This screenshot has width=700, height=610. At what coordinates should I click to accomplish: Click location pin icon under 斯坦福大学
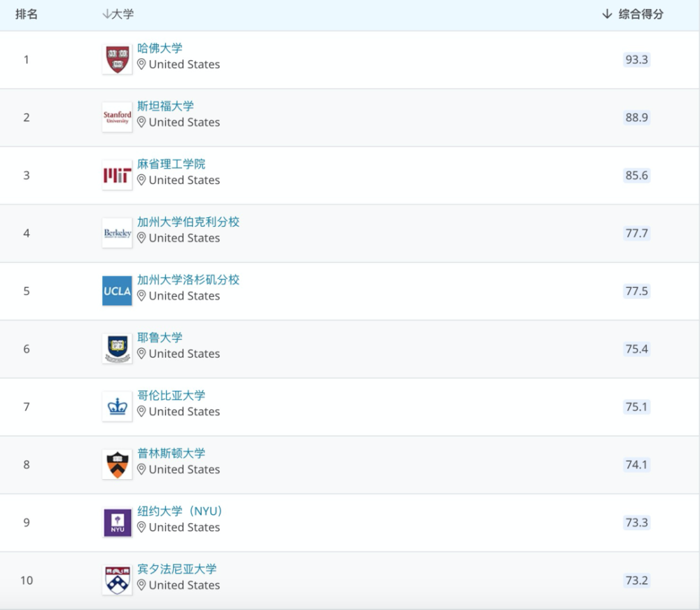pos(141,123)
